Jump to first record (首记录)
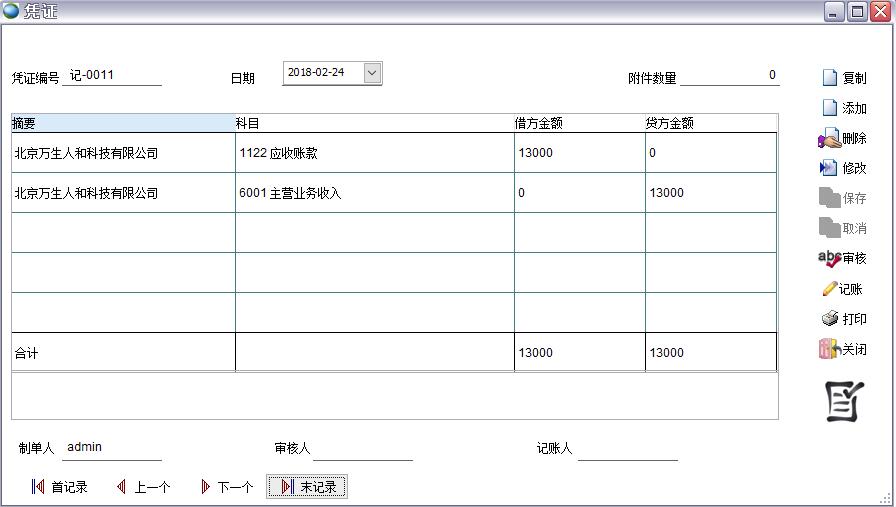The width and height of the screenshot is (896, 507). [x=59, y=487]
